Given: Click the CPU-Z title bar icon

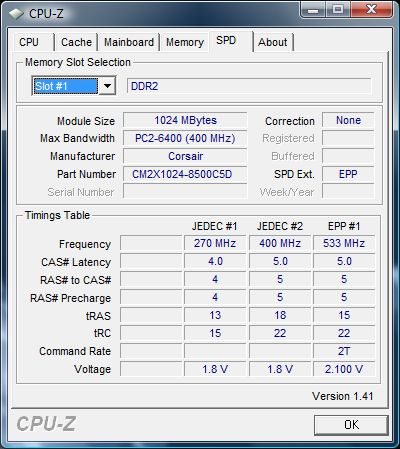Looking at the screenshot, I should [x=16, y=14].
